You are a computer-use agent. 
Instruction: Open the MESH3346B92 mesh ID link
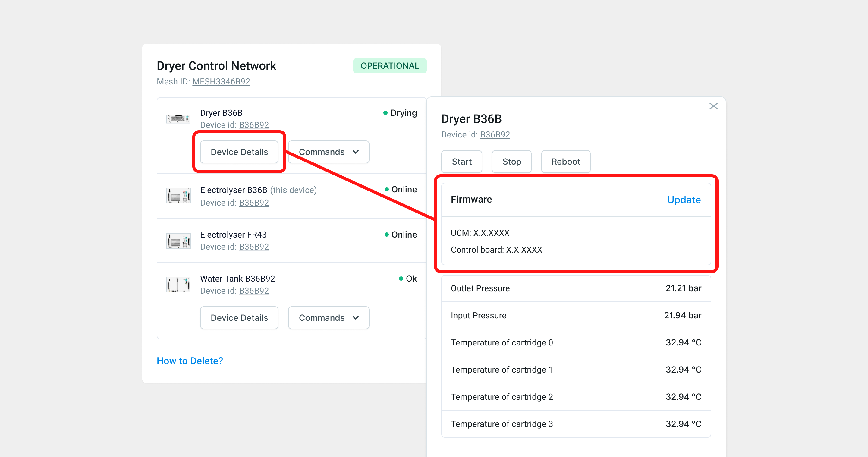coord(221,81)
